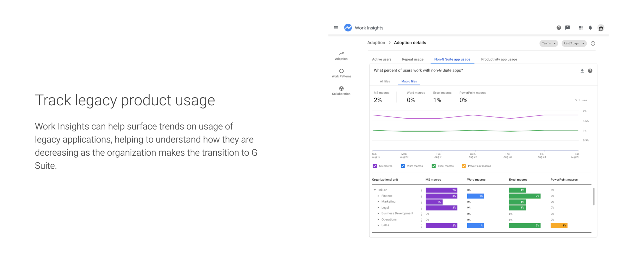Expand the Business Development unit row
644x260 pixels.
click(378, 213)
